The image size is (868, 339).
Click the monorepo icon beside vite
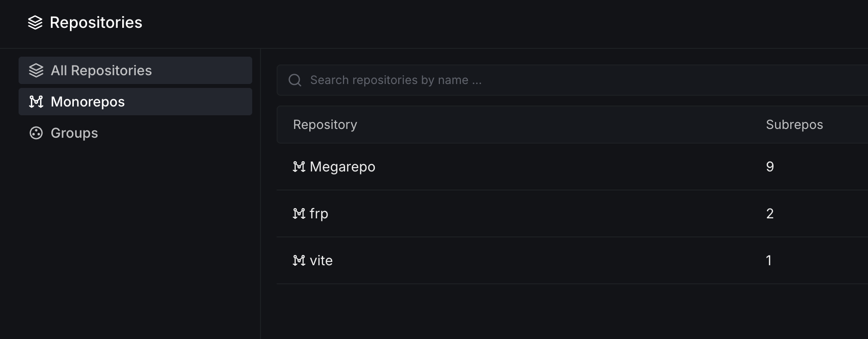pyautogui.click(x=299, y=260)
